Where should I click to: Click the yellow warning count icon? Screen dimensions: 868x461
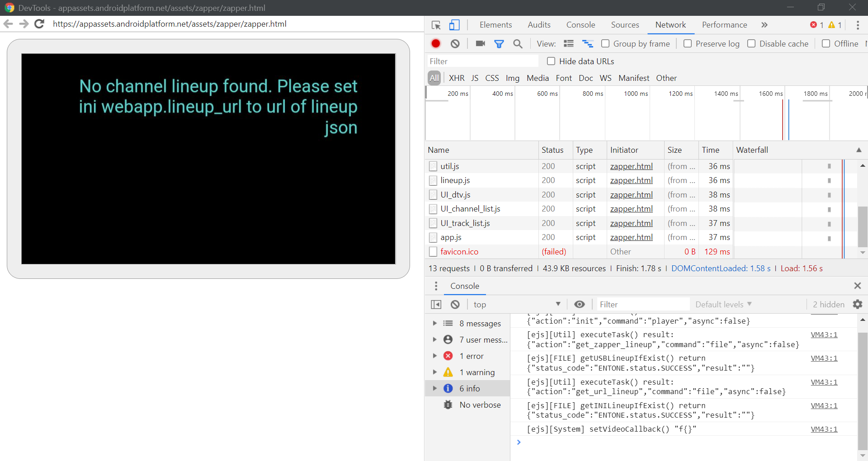pos(832,25)
